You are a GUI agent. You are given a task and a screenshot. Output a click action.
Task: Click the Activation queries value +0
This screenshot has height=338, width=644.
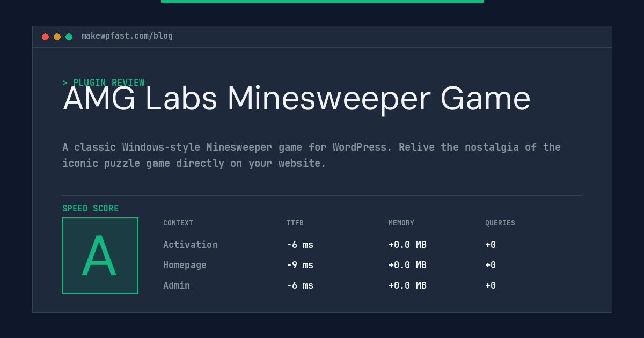(x=491, y=245)
